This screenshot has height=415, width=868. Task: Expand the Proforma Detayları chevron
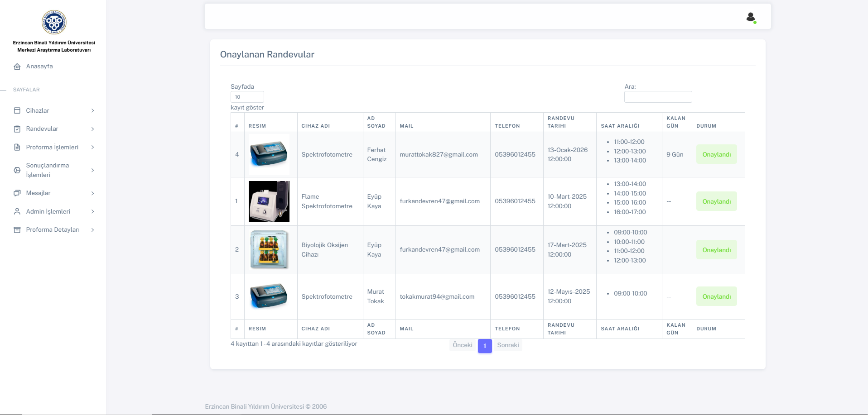[92, 230]
